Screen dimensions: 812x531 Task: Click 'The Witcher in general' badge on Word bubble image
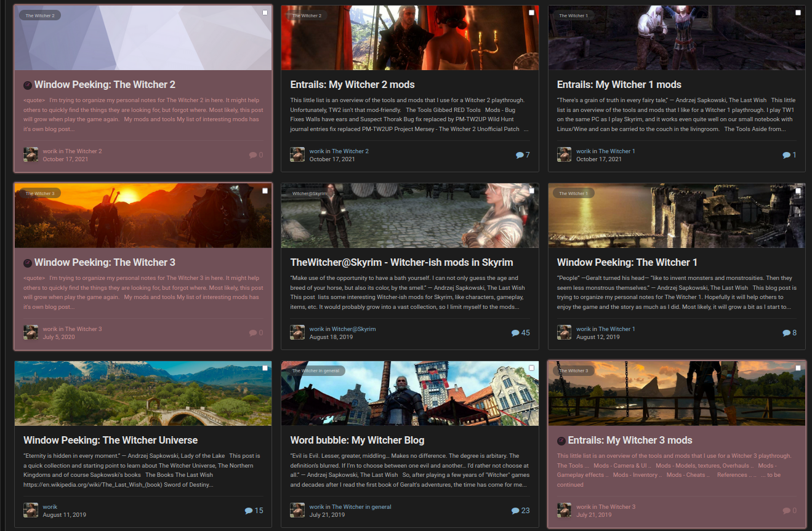pyautogui.click(x=316, y=371)
